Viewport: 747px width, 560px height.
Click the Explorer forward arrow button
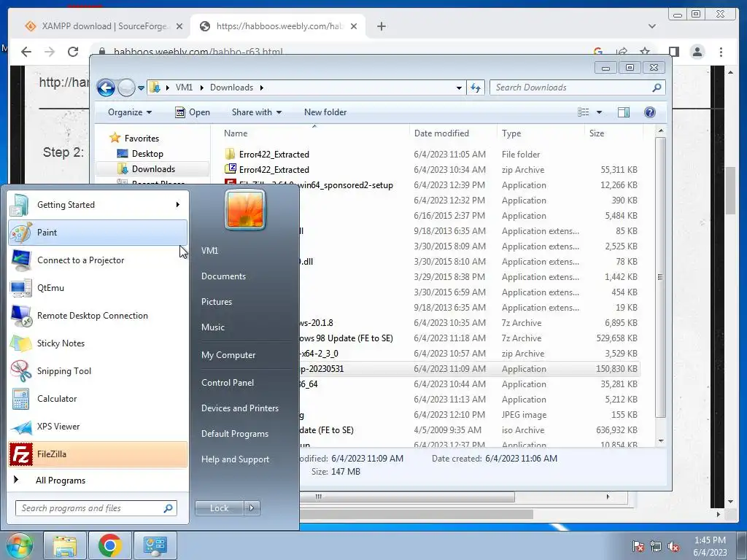126,87
